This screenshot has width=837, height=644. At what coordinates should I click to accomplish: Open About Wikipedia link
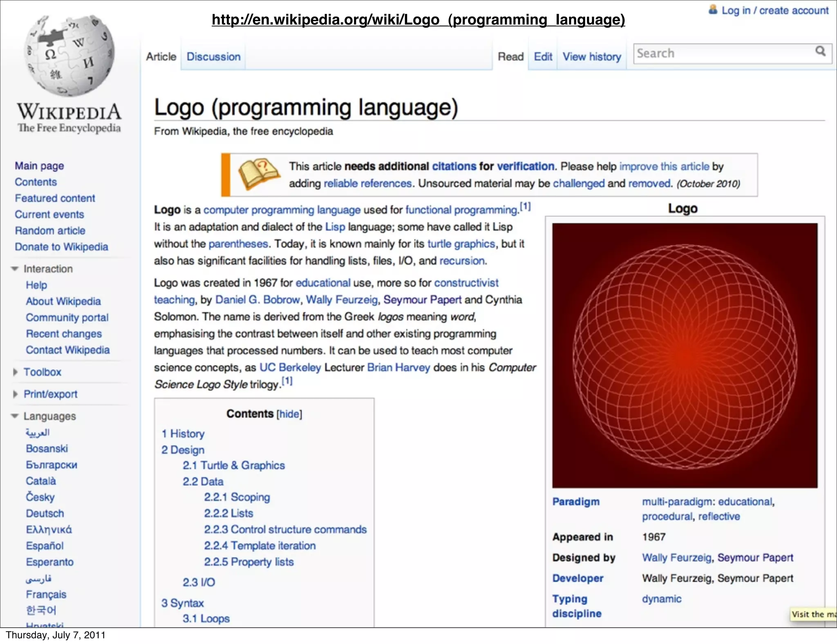click(x=63, y=302)
